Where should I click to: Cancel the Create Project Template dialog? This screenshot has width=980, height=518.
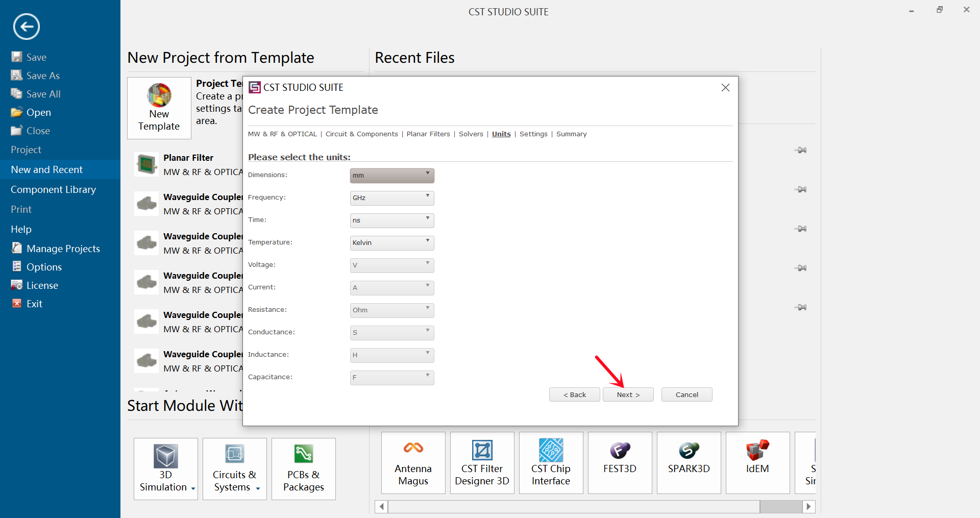coord(687,394)
